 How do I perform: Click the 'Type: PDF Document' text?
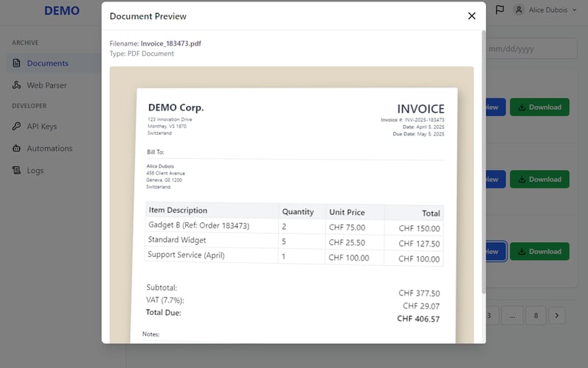(142, 53)
